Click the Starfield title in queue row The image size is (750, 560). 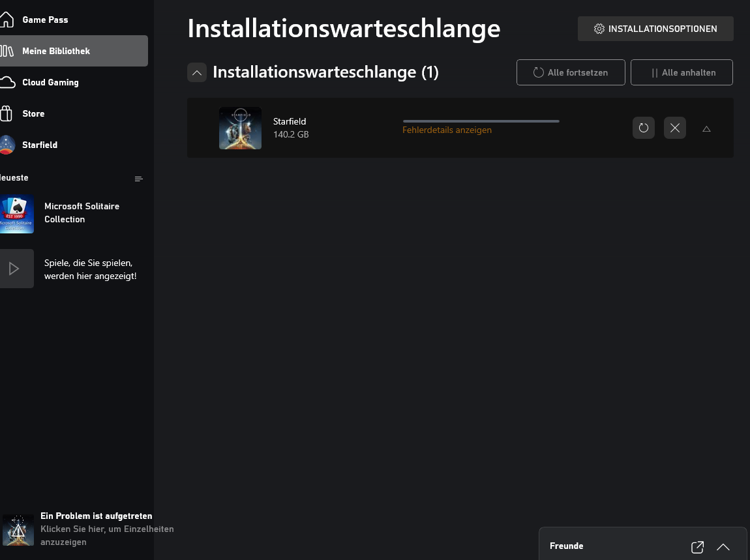290,121
